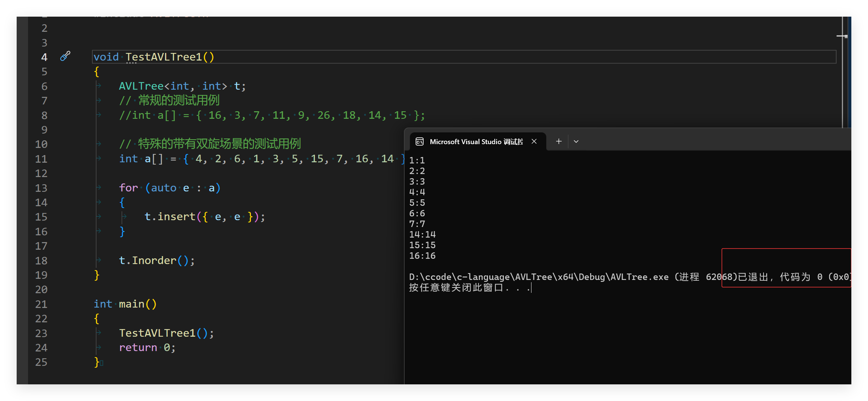Click the opening brace on line 5
Viewport: 868px width, 401px height.
coord(97,71)
